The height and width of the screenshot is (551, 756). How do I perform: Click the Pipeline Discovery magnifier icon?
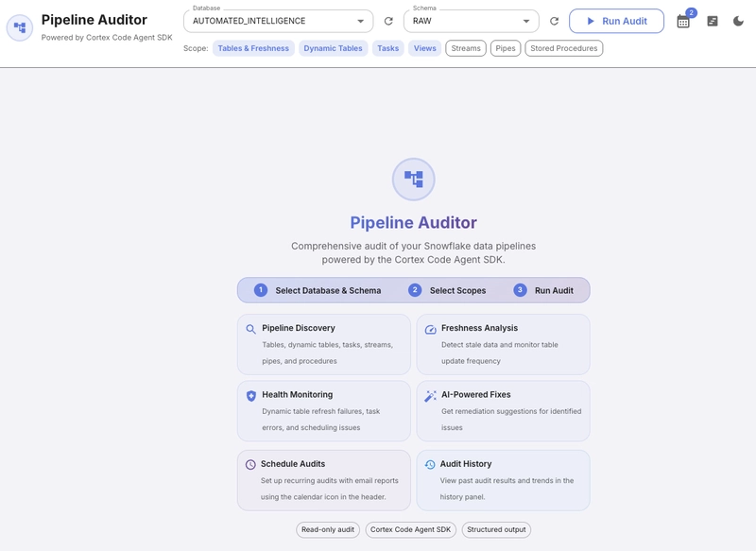(250, 329)
